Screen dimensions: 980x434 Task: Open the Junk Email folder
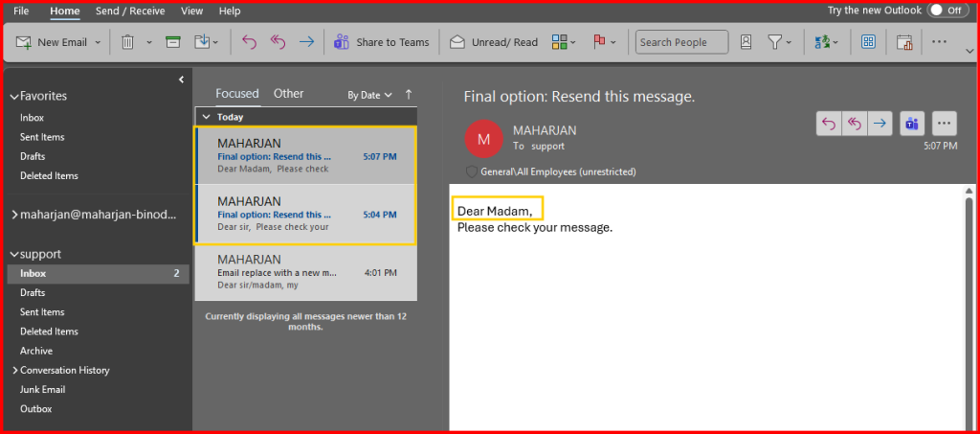tap(43, 389)
